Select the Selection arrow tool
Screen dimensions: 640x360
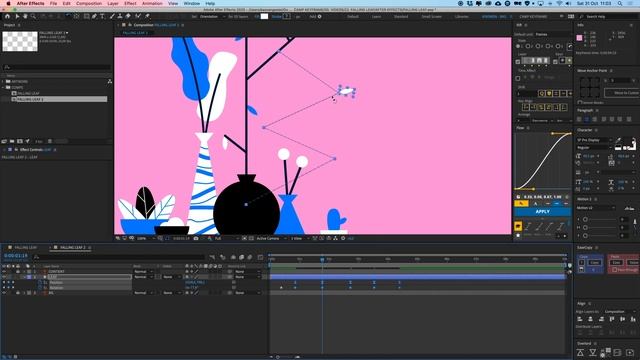coord(17,16)
